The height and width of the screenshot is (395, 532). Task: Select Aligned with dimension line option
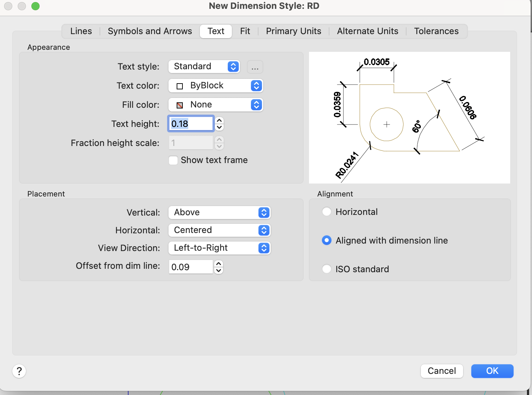[x=327, y=240]
